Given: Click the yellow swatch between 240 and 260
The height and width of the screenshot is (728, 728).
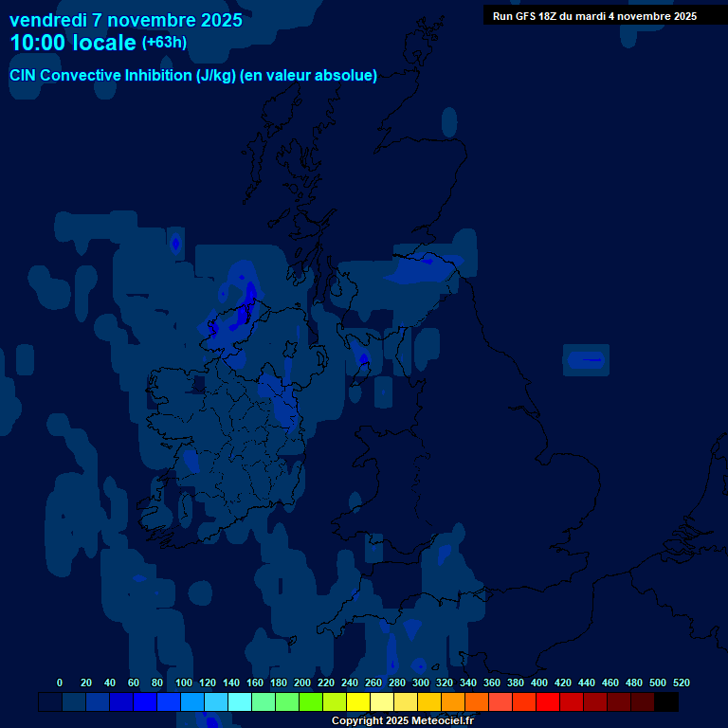Looking at the screenshot, I should click(x=358, y=702).
